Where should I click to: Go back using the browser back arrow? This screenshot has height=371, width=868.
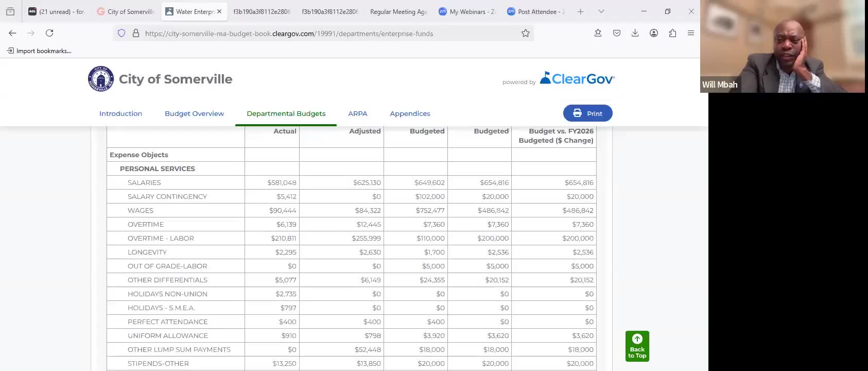click(12, 33)
